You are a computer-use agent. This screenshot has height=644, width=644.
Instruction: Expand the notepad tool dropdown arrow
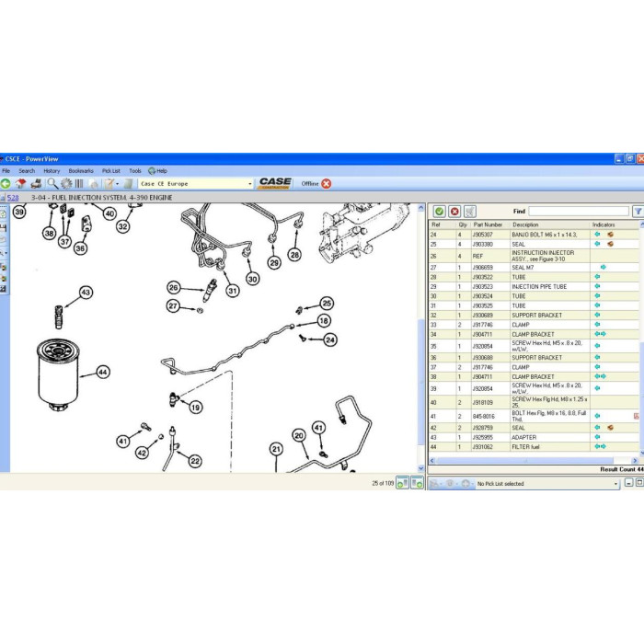(x=117, y=184)
